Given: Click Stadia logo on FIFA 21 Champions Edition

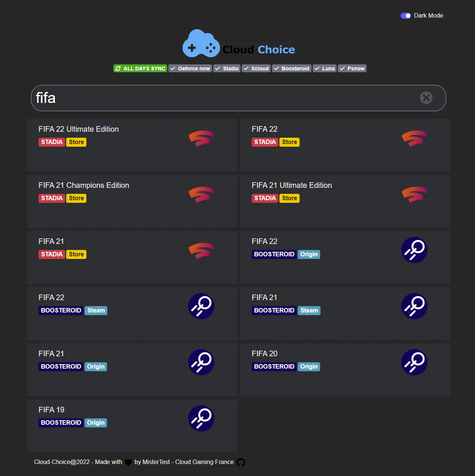Looking at the screenshot, I should 201,195.
